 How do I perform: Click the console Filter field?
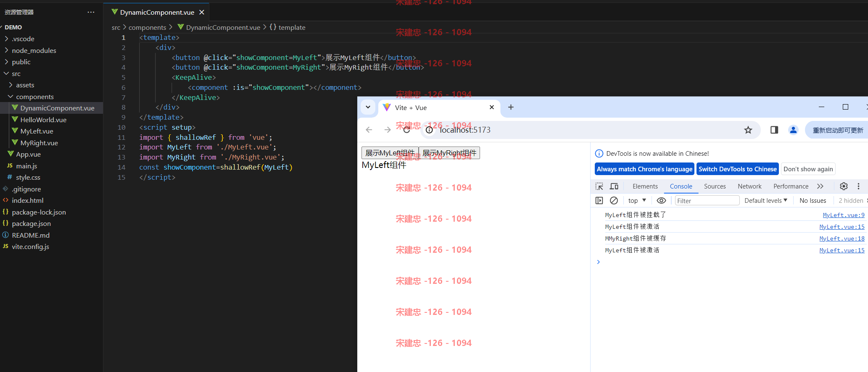click(x=707, y=201)
